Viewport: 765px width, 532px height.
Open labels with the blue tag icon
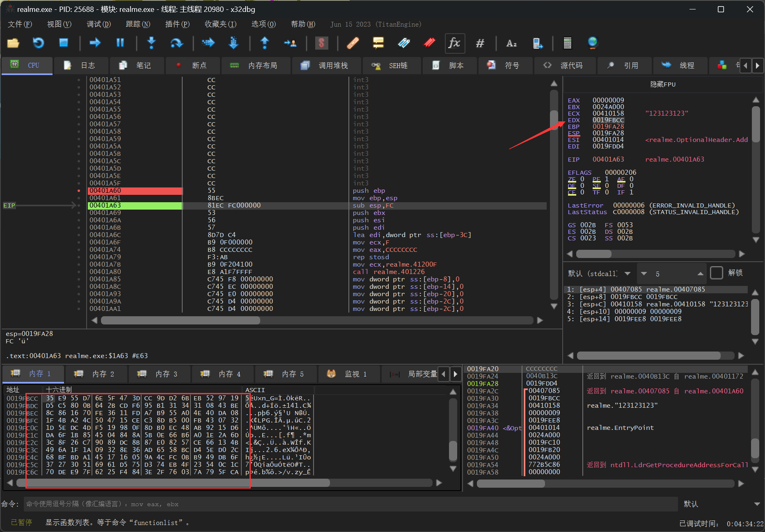[404, 43]
